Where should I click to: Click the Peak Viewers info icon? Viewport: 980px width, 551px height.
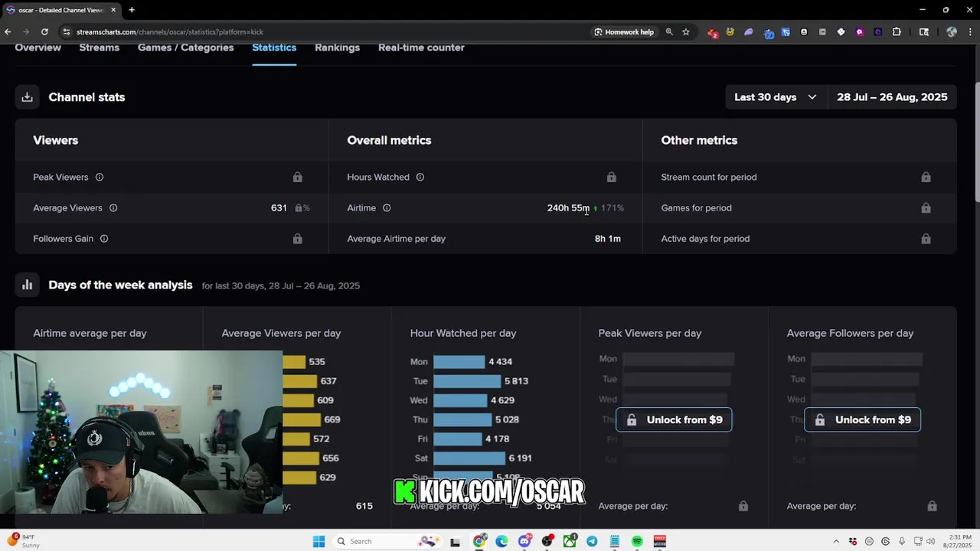point(100,178)
